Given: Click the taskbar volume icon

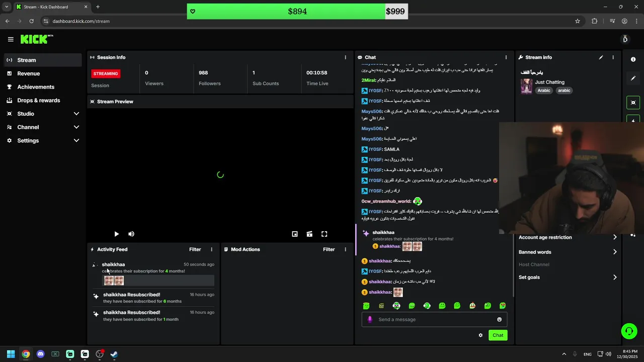Looking at the screenshot, I should click(x=609, y=354).
